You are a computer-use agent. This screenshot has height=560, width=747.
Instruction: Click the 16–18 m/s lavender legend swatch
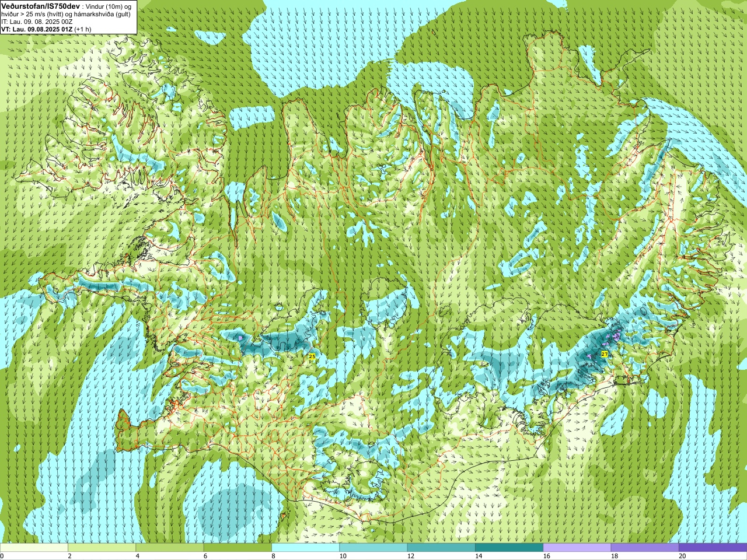[x=577, y=548]
